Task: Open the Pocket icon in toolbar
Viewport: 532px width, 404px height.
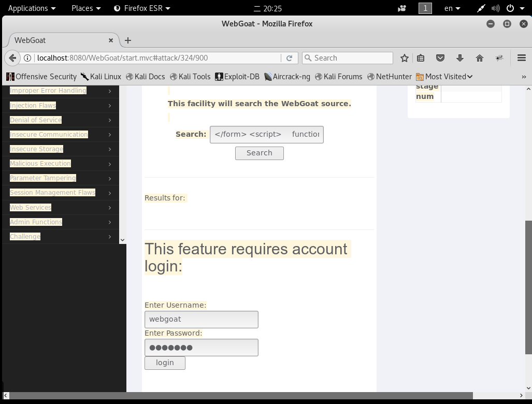Action: tap(440, 59)
